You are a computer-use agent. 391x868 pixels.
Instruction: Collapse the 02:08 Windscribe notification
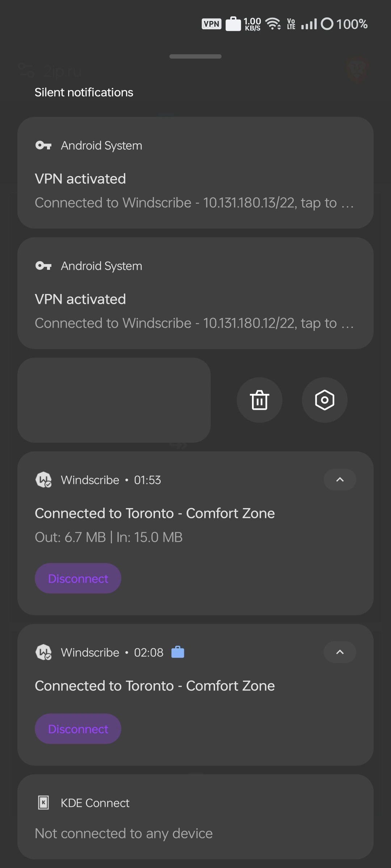pyautogui.click(x=340, y=652)
